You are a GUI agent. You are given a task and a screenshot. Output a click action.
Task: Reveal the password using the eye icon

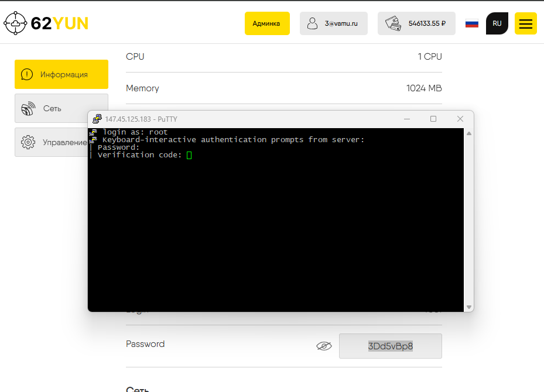pyautogui.click(x=324, y=346)
